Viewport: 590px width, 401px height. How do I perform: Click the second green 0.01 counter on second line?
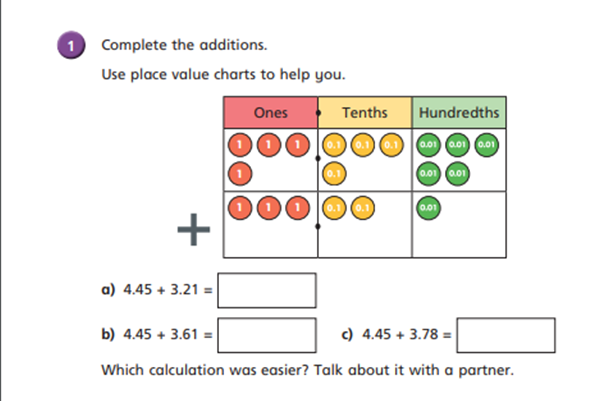pyautogui.click(x=458, y=174)
